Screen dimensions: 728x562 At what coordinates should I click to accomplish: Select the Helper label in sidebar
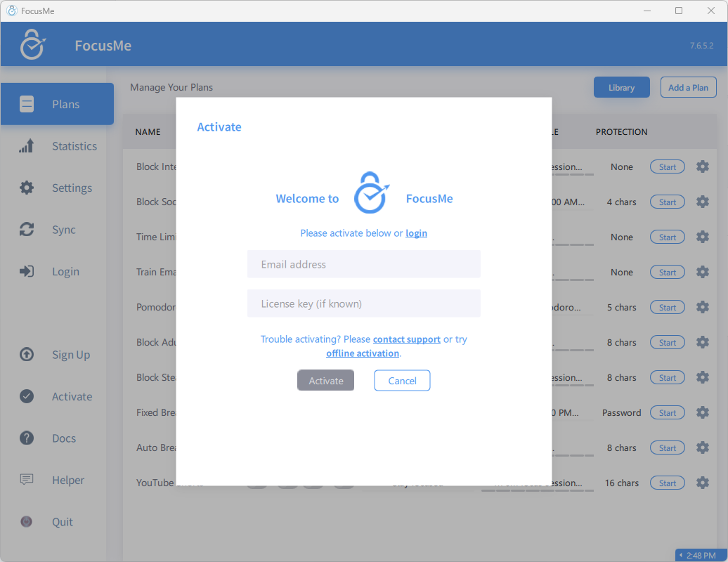coord(68,480)
